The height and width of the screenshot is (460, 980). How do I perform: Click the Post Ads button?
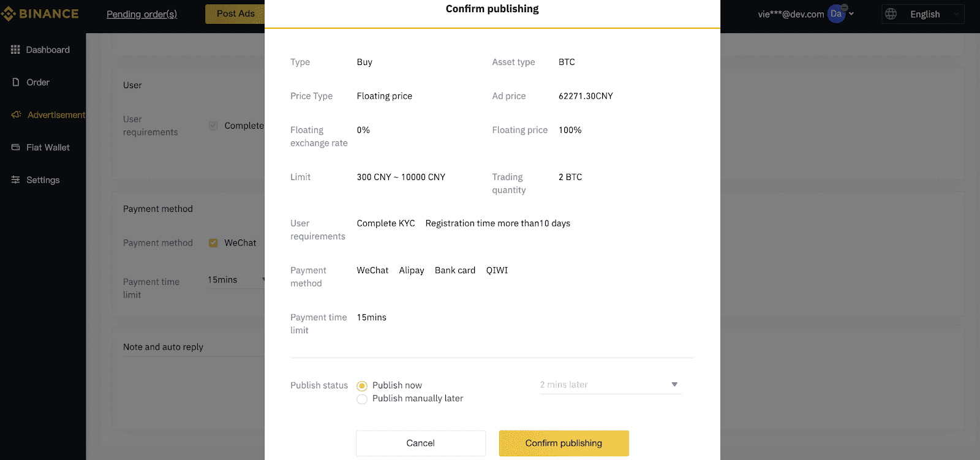[235, 13]
